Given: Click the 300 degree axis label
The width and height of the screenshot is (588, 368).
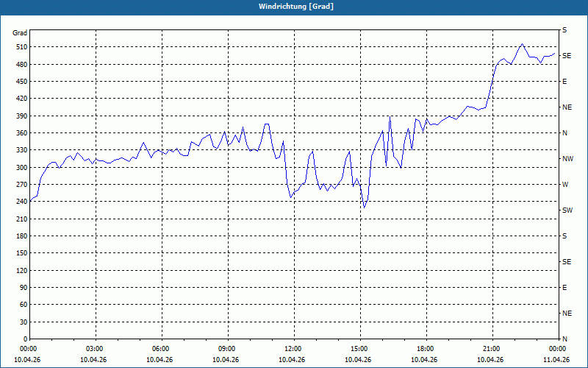Looking at the screenshot, I should (22, 167).
